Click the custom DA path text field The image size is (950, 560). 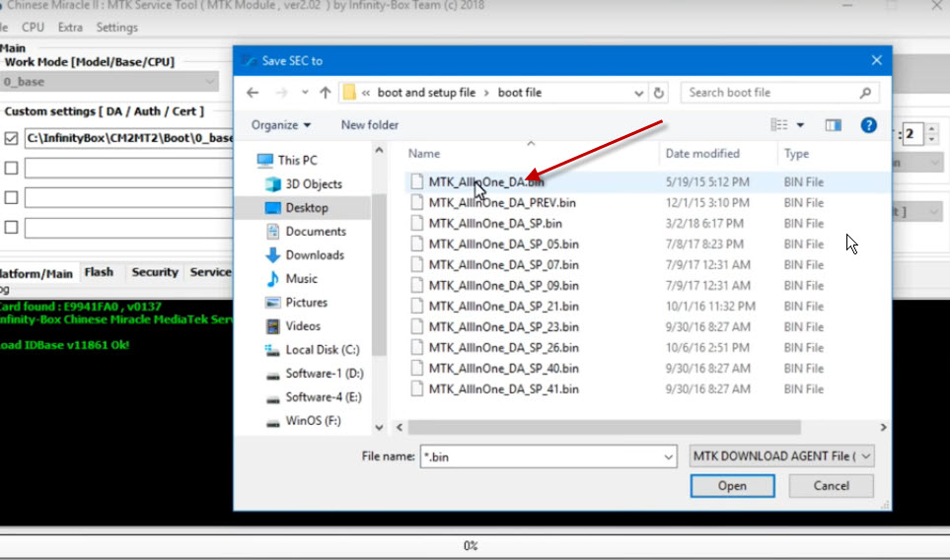click(x=129, y=138)
